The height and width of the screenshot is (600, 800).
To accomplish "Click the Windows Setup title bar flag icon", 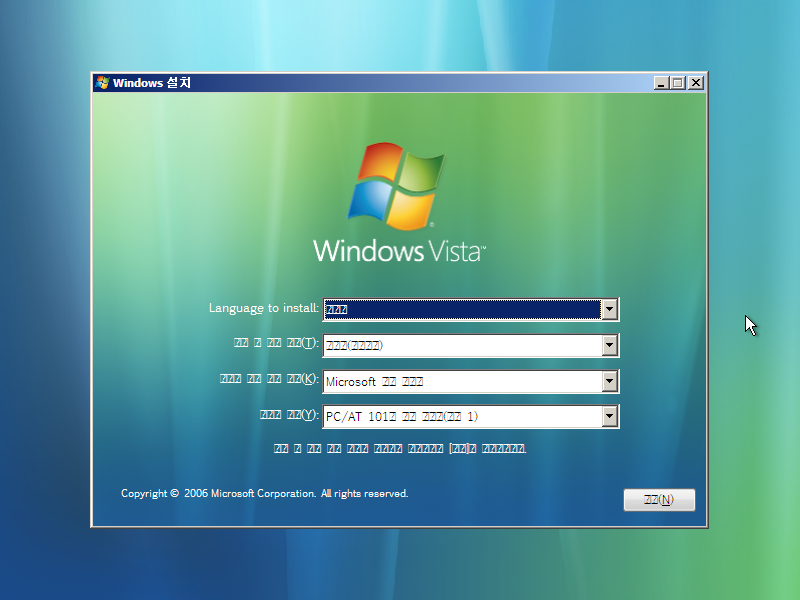I will point(102,83).
